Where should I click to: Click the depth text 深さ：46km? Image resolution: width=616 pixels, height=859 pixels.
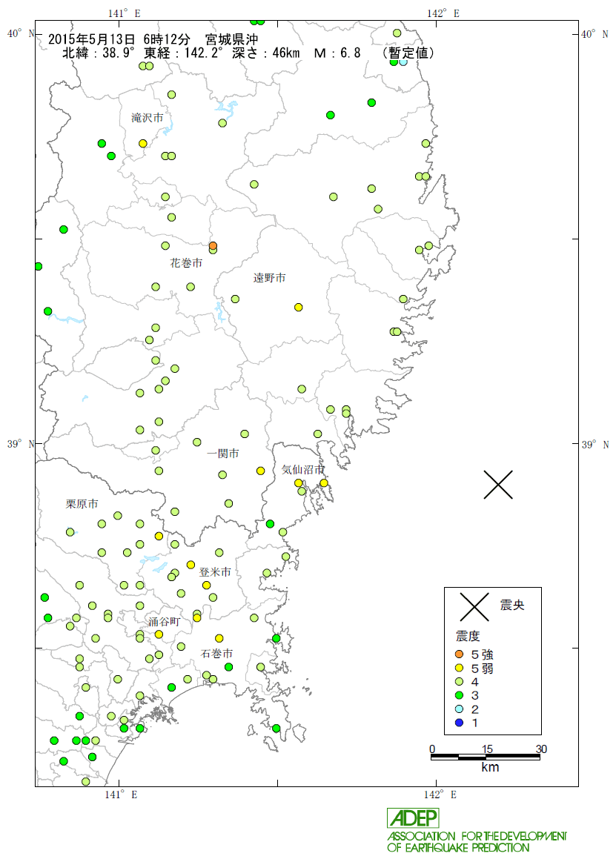266,53
